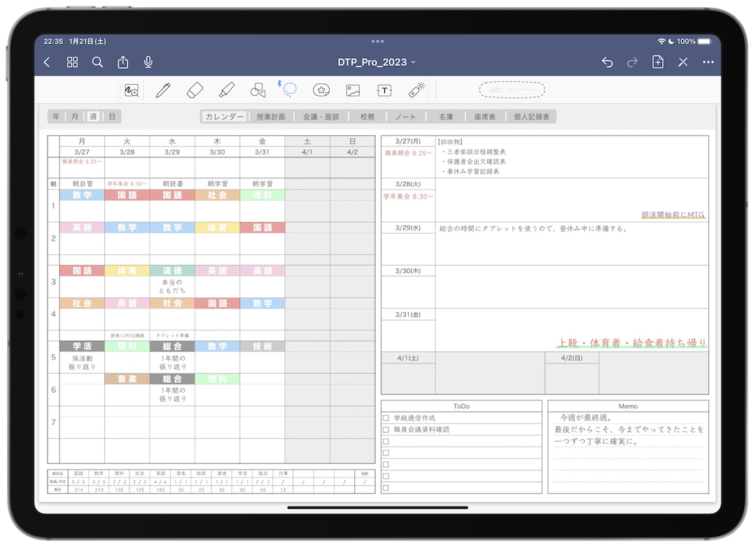756x548 pixels.
Task: Select the Eraser tool
Action: [195, 90]
